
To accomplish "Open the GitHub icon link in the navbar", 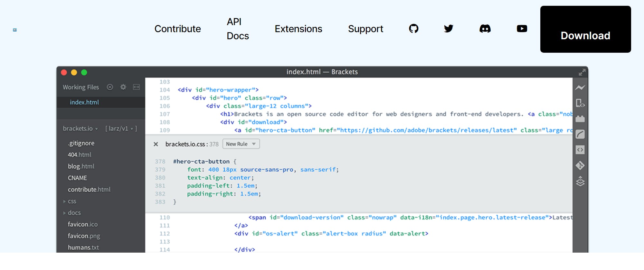I will tap(413, 29).
